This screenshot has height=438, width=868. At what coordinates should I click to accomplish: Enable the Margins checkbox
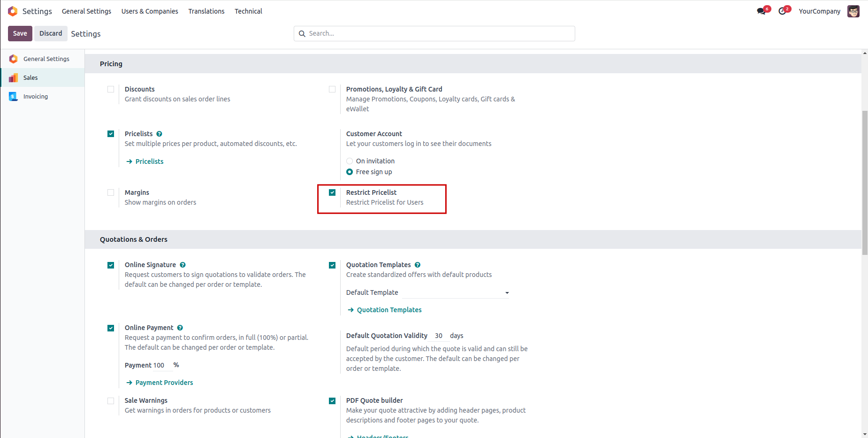click(111, 192)
